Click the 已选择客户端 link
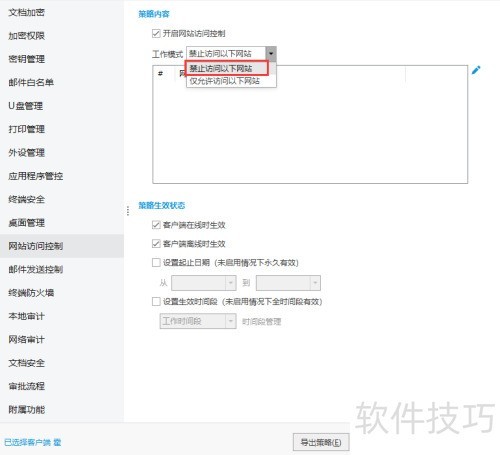The width and height of the screenshot is (500, 455). [x=33, y=442]
